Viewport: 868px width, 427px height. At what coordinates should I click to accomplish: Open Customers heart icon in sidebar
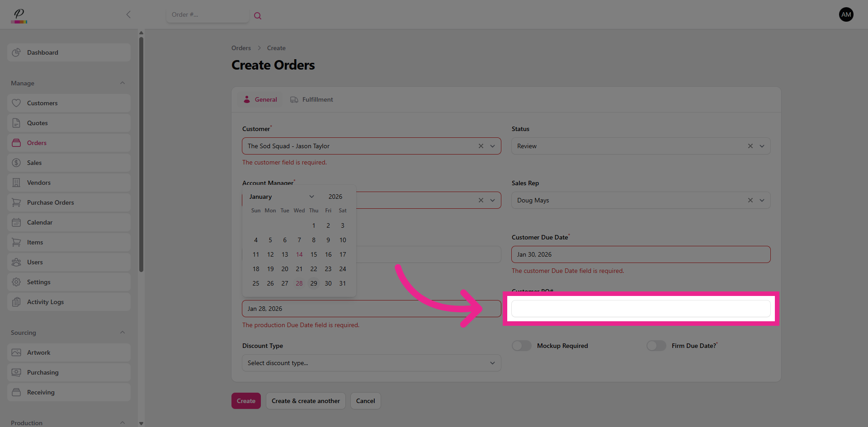coord(16,103)
